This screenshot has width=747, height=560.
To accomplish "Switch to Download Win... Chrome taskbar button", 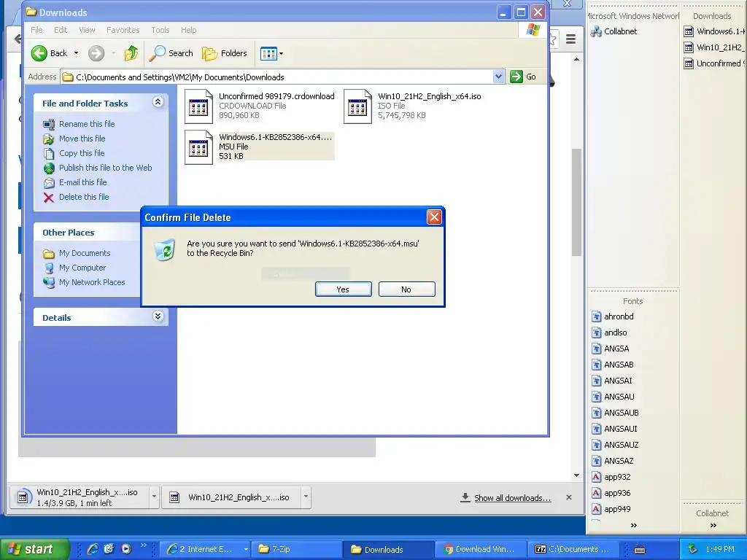I will click(x=481, y=549).
